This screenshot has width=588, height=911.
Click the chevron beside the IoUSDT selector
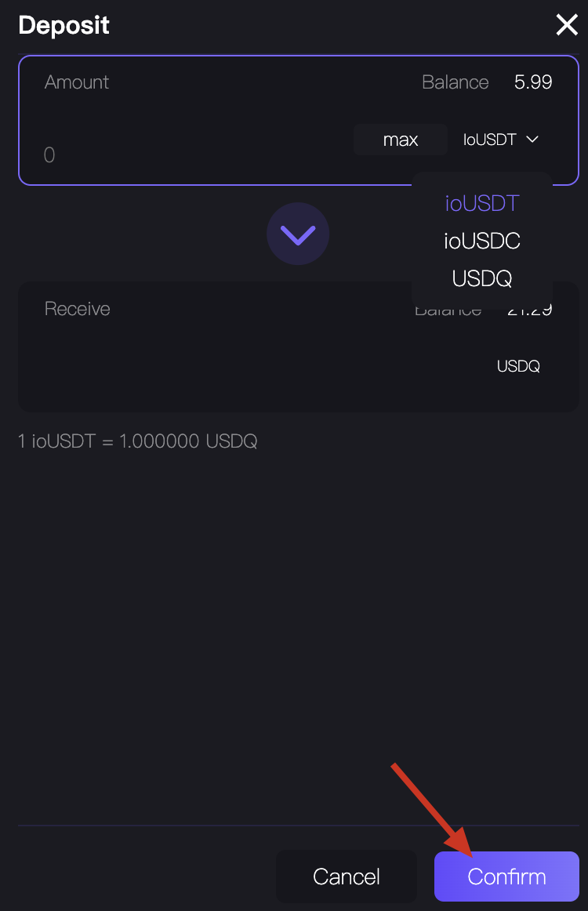click(532, 140)
